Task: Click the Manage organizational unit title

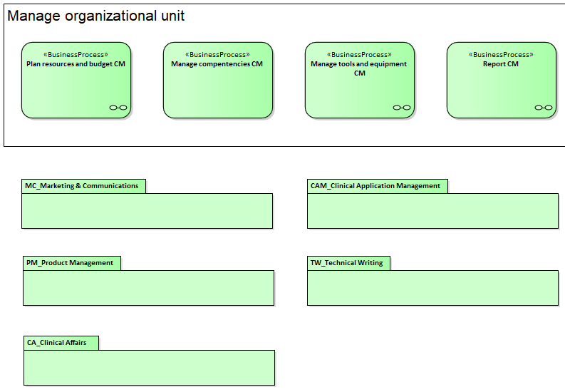Action: (x=96, y=16)
